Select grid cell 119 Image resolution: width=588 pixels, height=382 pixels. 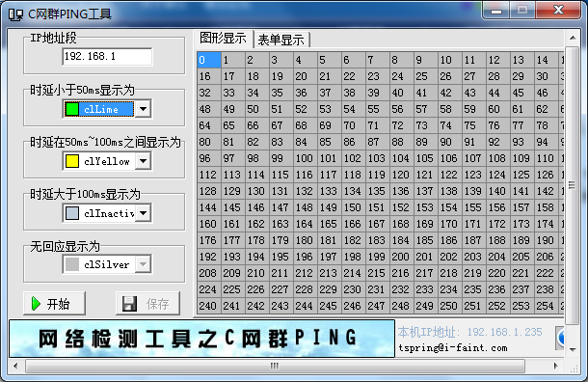[x=378, y=175]
